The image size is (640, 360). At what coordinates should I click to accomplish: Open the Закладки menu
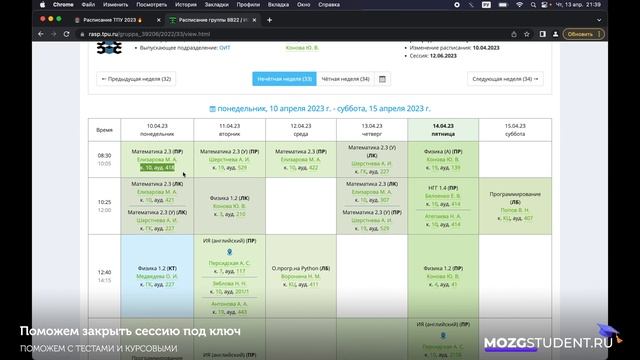216,5
